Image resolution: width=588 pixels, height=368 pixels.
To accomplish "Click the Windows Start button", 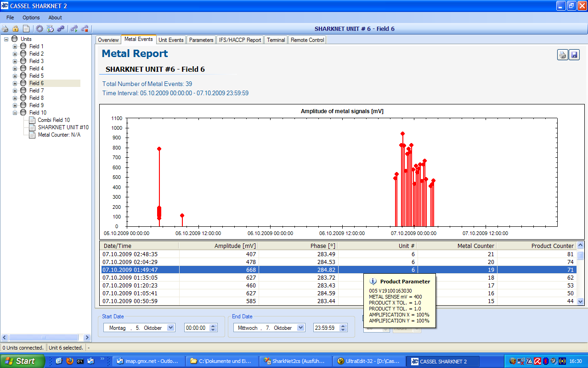I will click(x=23, y=361).
